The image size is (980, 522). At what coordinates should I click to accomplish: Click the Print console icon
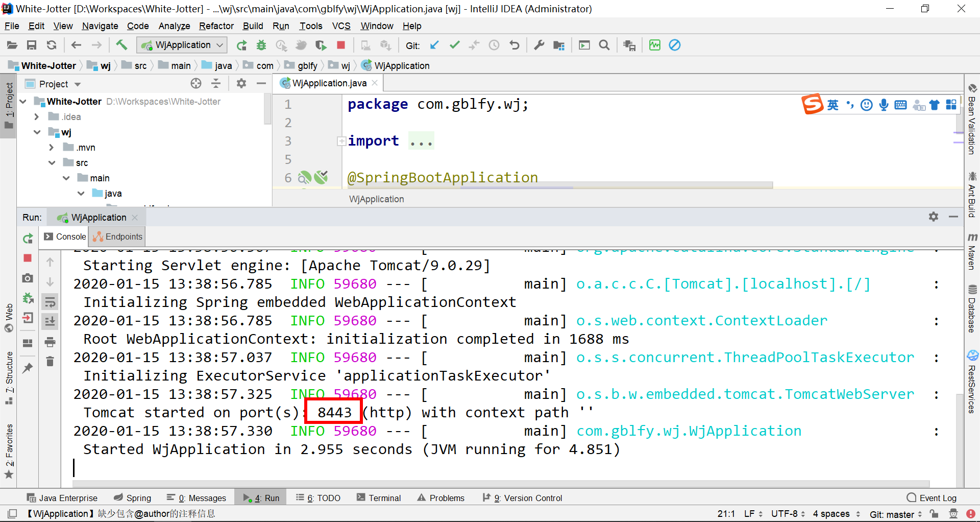[50, 342]
